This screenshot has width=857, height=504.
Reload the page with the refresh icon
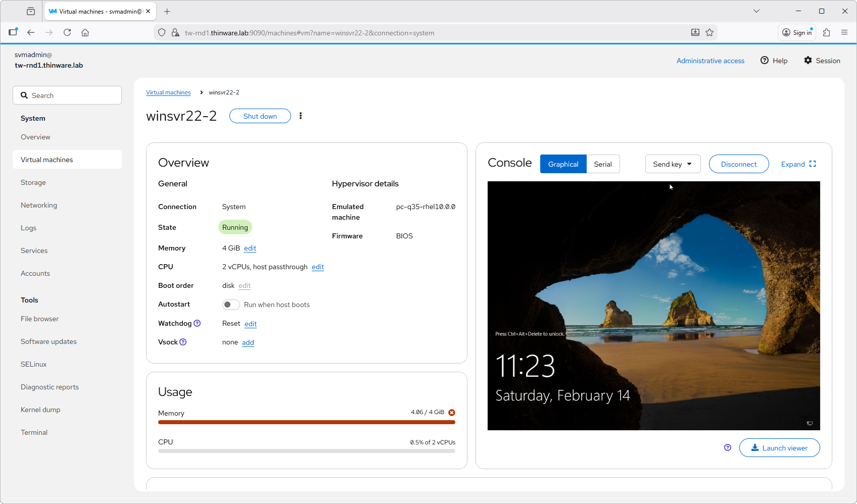pyautogui.click(x=67, y=32)
